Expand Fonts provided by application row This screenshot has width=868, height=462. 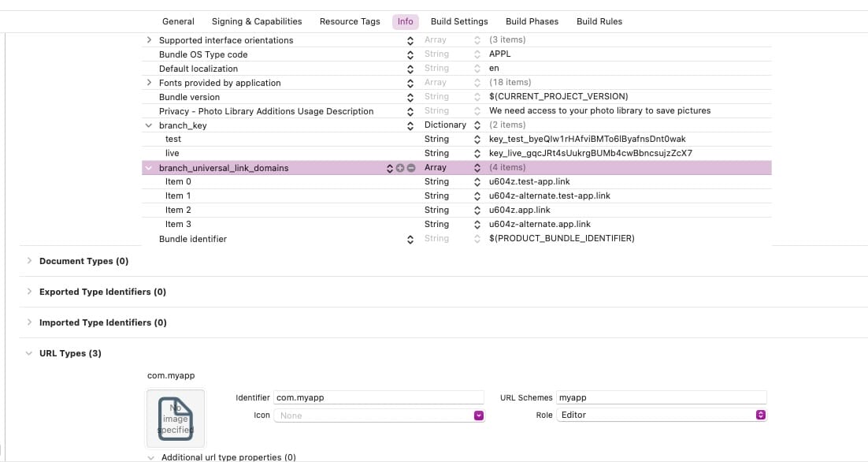(149, 83)
